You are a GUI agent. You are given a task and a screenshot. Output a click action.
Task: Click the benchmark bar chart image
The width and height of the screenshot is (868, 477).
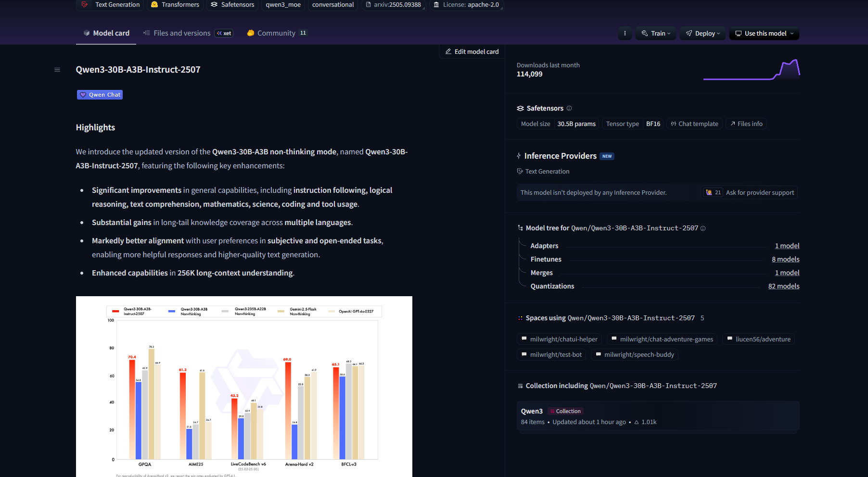coord(244,387)
